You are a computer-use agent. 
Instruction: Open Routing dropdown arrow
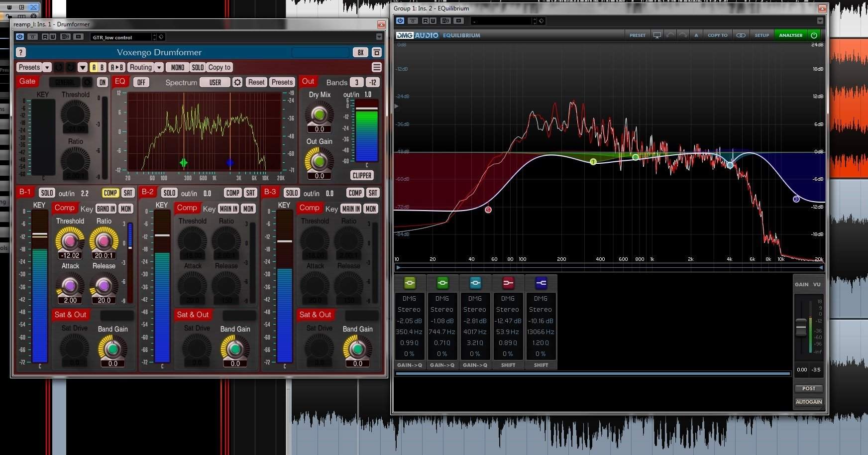(159, 67)
